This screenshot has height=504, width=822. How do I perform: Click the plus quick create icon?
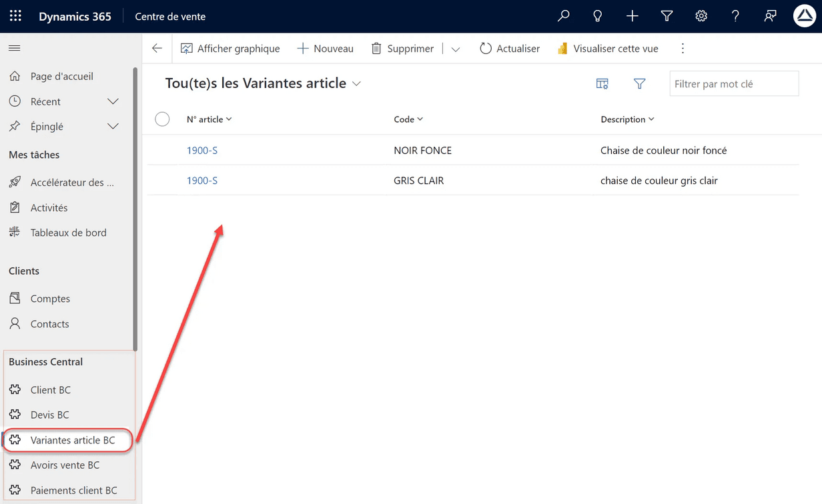tap(632, 16)
